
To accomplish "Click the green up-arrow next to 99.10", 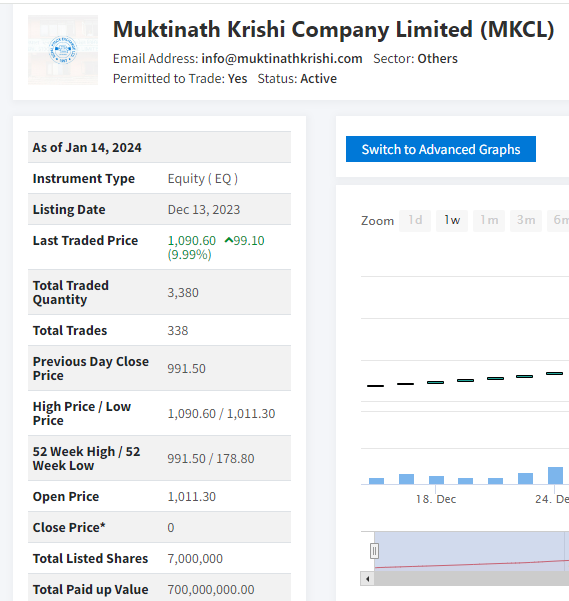I will [x=229, y=240].
